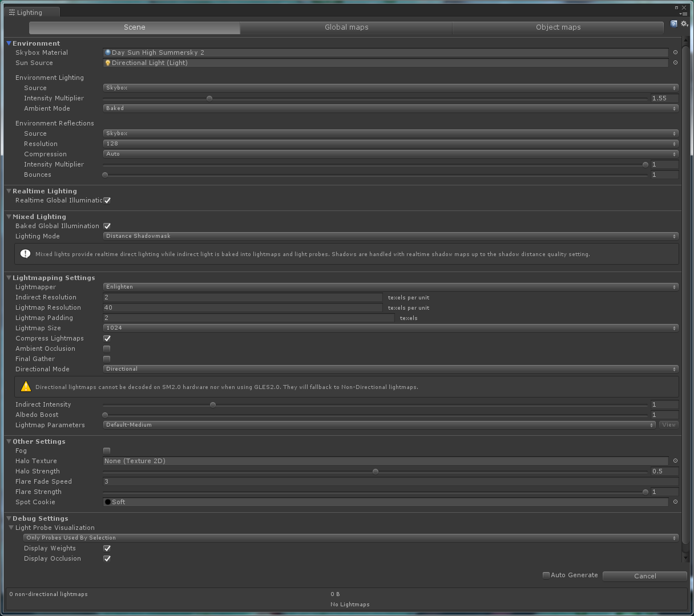Image resolution: width=694 pixels, height=616 pixels.
Task: Enable the Ambient Occlusion checkbox
Action: (107, 348)
